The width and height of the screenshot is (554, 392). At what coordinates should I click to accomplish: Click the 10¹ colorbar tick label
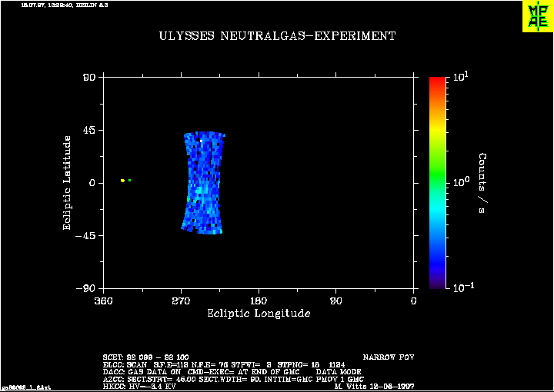click(x=462, y=77)
